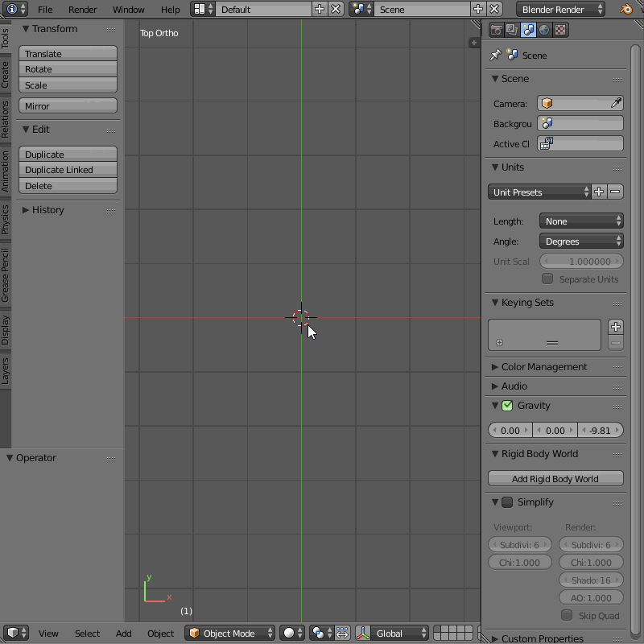Adjust the Gravity Z slider showing -9.81
The width and height of the screenshot is (644, 644).
click(x=601, y=430)
